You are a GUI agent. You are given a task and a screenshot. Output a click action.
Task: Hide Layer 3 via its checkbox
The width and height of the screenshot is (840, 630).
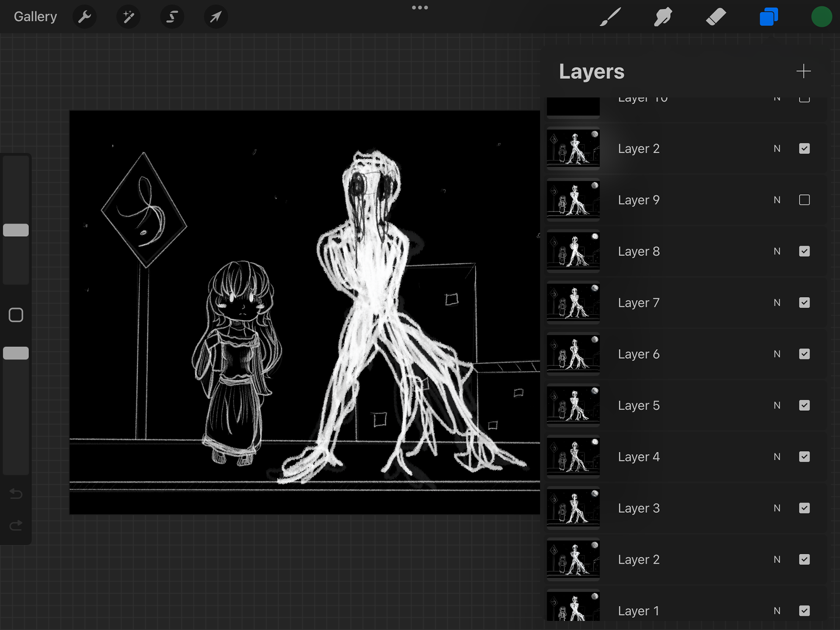coord(804,508)
